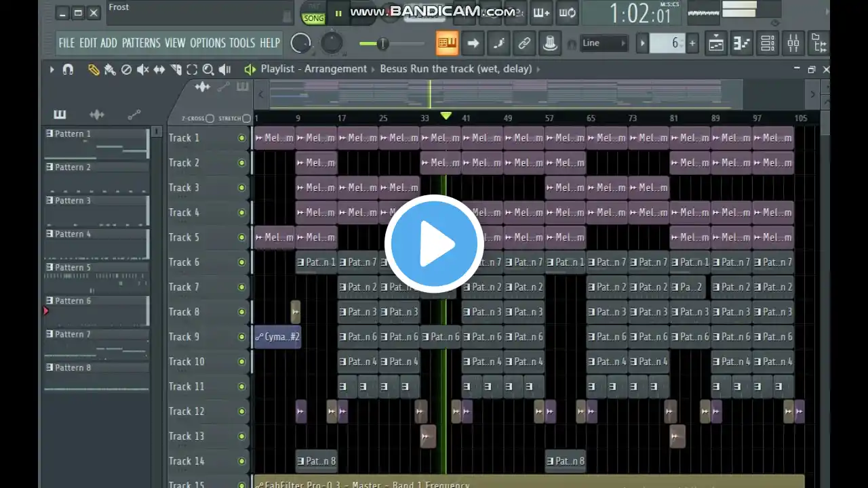This screenshot has width=868, height=488.
Task: Open the ADD menu
Action: (108, 43)
